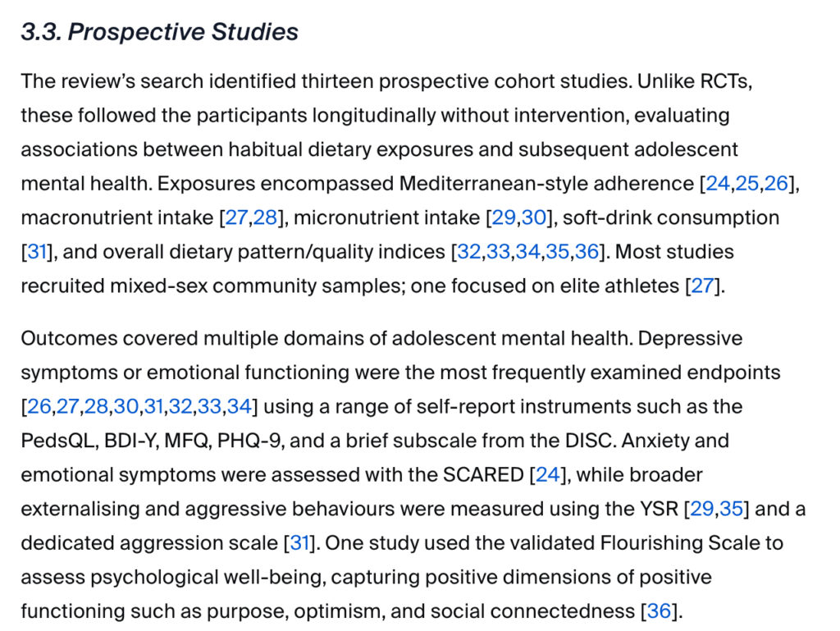Open citation 24 after Mediterranean-style adherence
840x631 pixels.
[x=717, y=184]
